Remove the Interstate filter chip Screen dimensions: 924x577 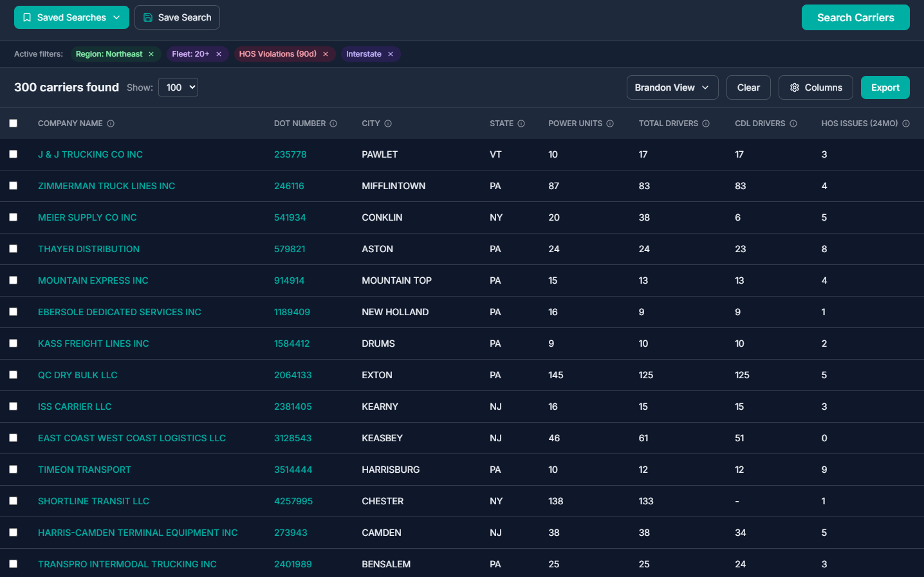pyautogui.click(x=391, y=54)
